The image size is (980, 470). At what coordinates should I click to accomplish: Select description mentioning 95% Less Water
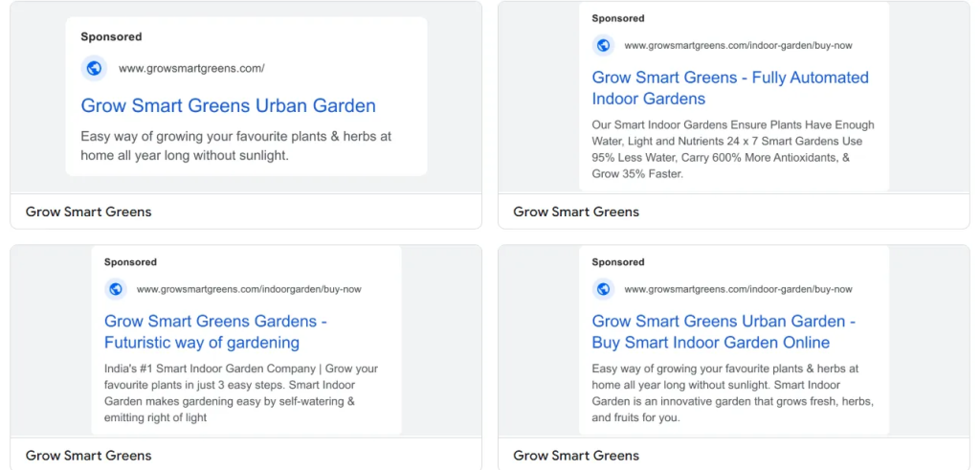pos(733,149)
